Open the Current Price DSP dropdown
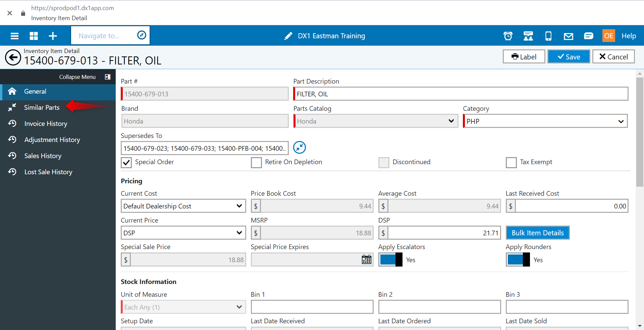 [x=183, y=233]
